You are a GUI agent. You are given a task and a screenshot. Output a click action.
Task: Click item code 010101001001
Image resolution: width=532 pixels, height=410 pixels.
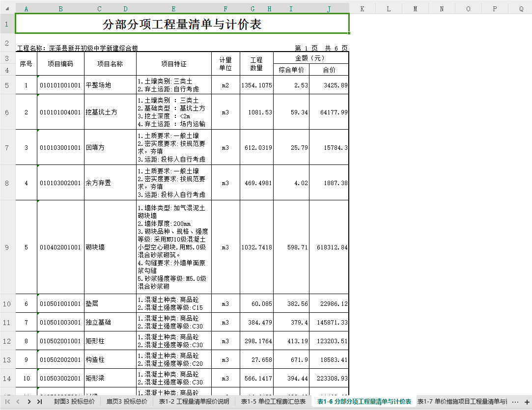(x=60, y=85)
